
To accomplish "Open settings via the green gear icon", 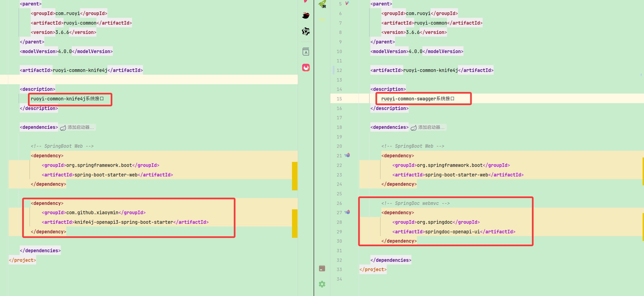I will click(x=322, y=284).
